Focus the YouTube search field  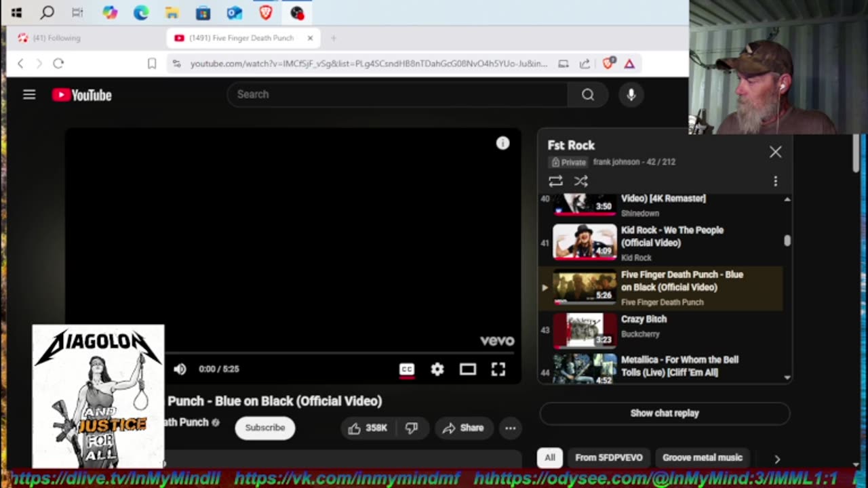coord(397,95)
